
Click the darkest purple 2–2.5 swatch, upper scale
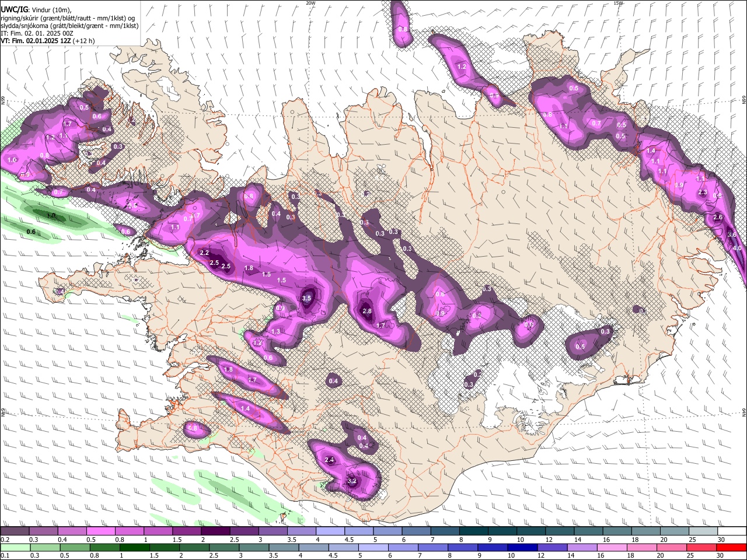click(215, 531)
